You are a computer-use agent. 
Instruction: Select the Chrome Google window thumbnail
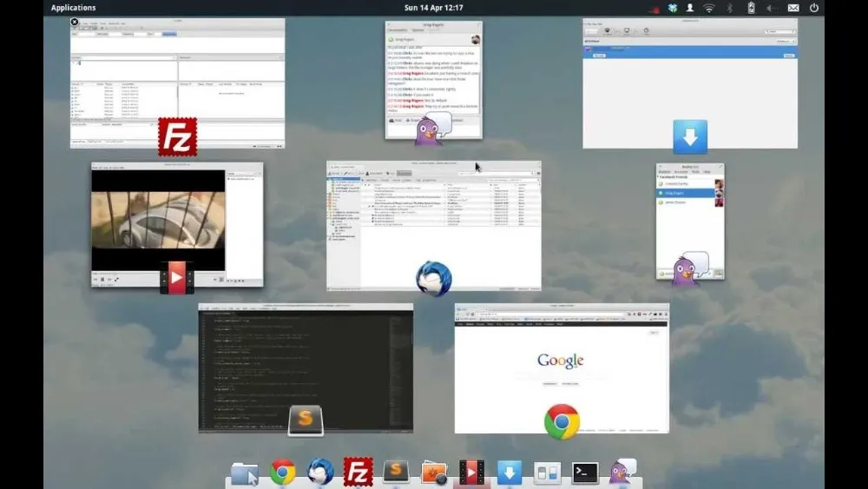562,368
